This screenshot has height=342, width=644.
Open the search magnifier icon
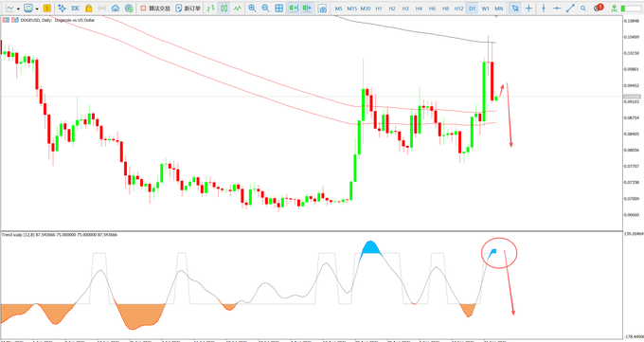point(583,9)
